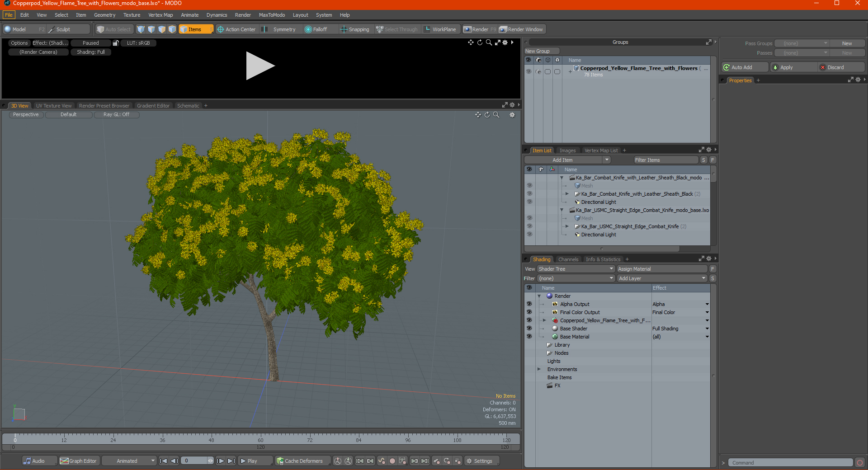The width and height of the screenshot is (868, 470).
Task: Click Assign Material button
Action: (x=662, y=269)
